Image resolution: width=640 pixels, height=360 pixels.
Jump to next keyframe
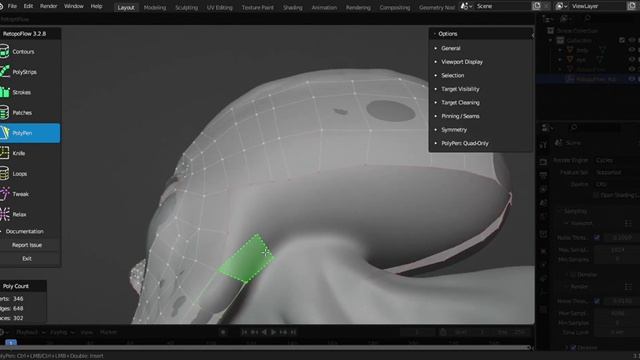pos(283,332)
